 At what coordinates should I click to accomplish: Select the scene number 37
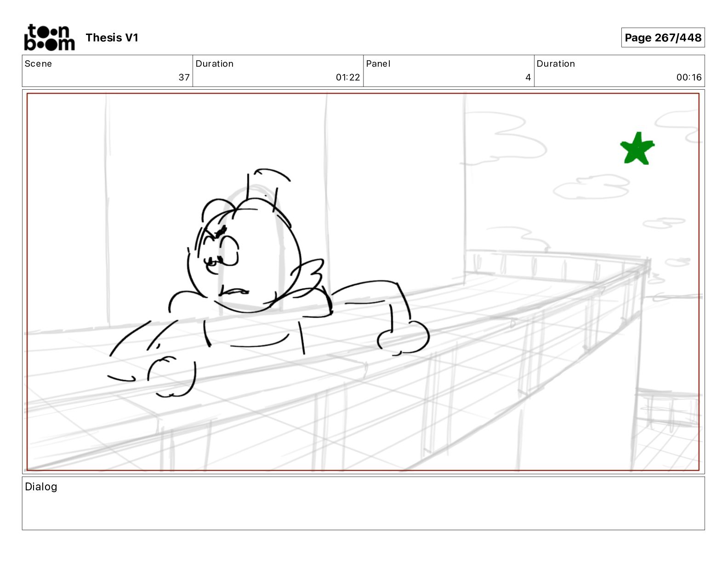click(x=184, y=77)
